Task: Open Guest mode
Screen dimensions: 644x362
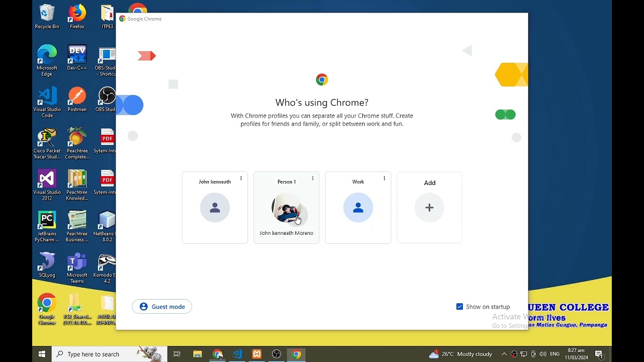Action: click(162, 307)
